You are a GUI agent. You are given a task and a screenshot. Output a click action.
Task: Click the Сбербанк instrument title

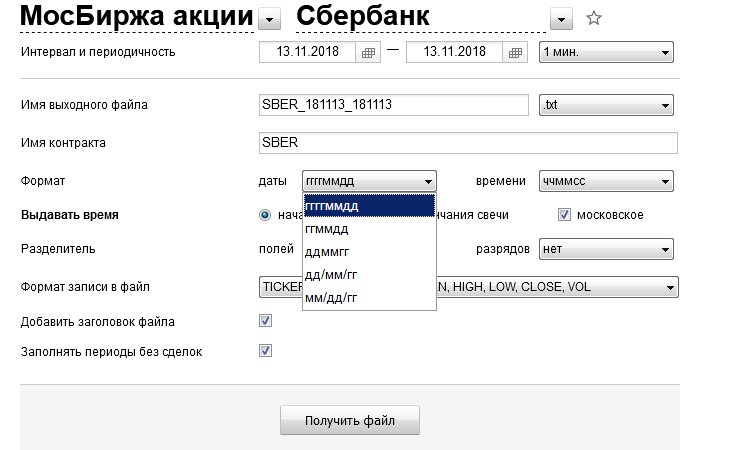click(x=363, y=16)
